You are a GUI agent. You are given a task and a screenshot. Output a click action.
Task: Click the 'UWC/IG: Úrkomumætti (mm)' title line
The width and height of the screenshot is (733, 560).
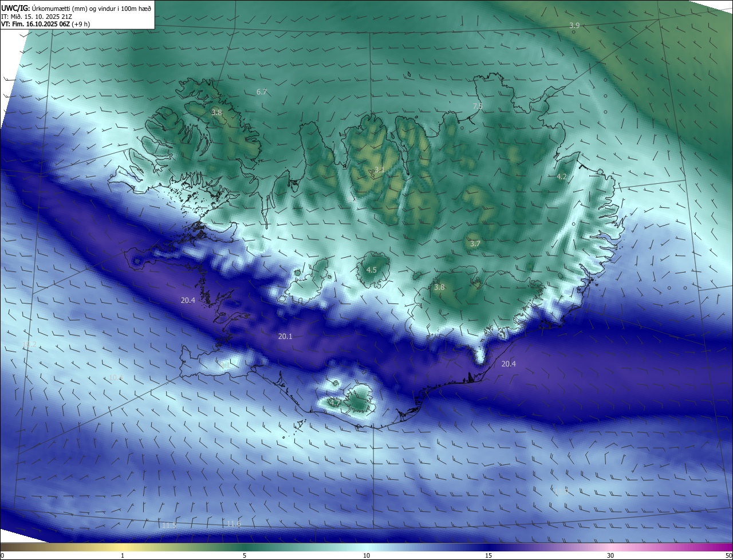tap(77, 8)
